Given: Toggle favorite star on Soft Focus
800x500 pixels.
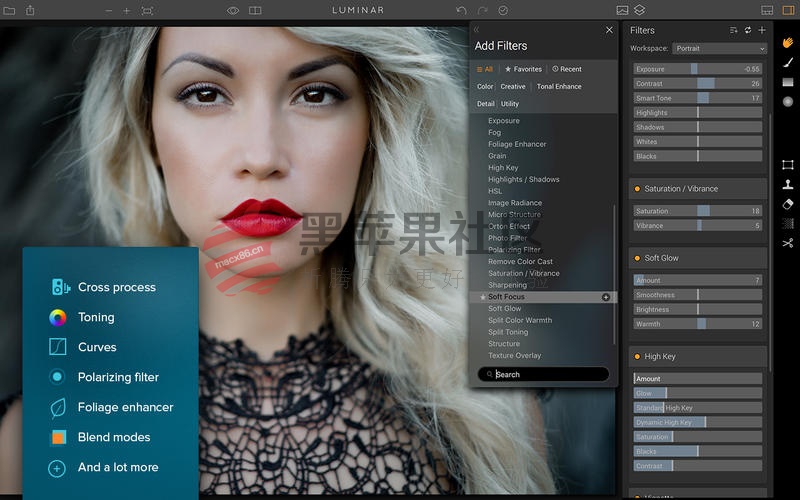Looking at the screenshot, I should coord(482,297).
